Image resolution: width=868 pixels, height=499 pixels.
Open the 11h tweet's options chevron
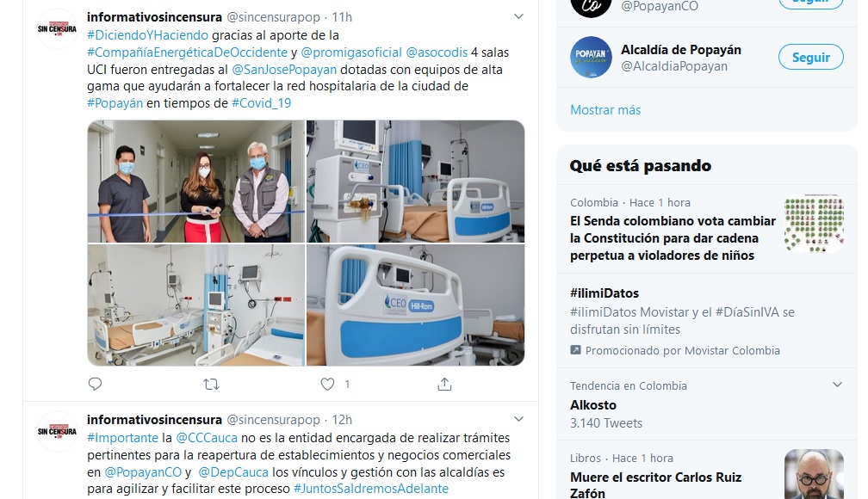[518, 16]
